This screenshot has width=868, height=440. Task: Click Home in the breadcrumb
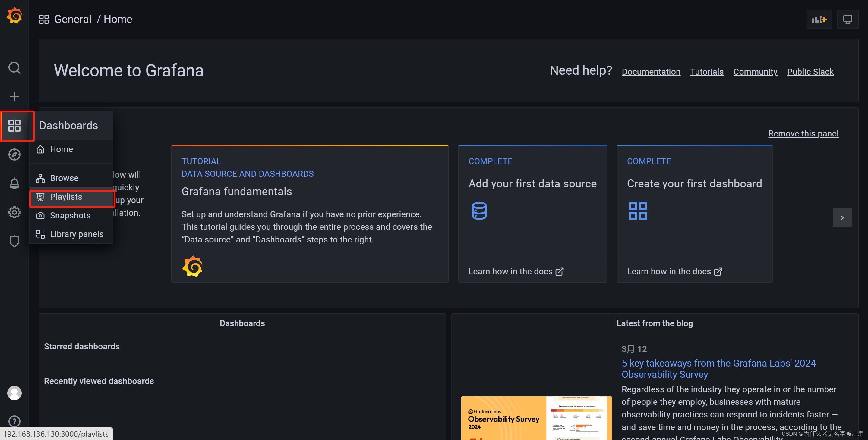click(x=118, y=19)
